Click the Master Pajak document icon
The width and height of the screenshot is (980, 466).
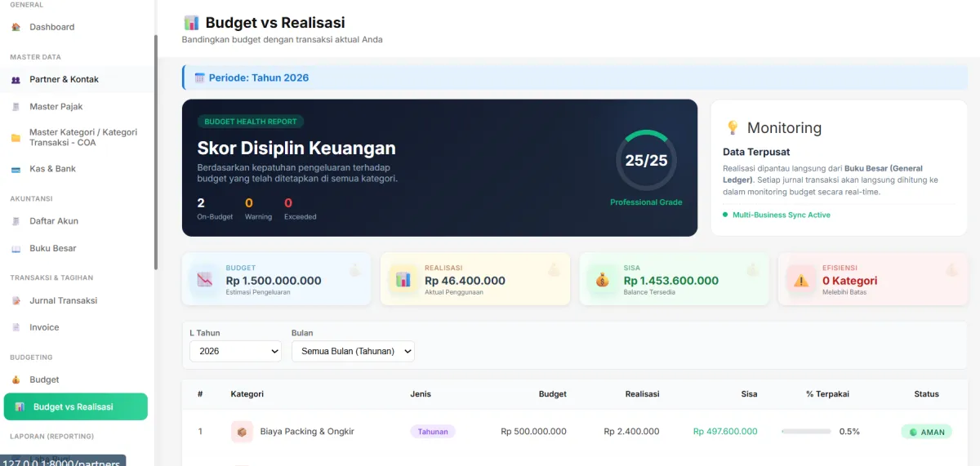16,107
